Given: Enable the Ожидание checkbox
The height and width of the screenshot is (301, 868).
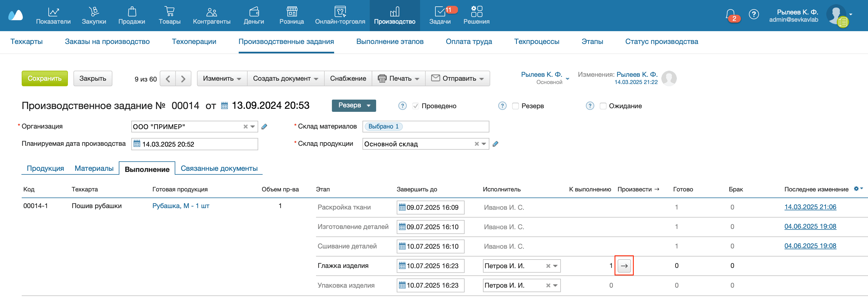Looking at the screenshot, I should (603, 106).
